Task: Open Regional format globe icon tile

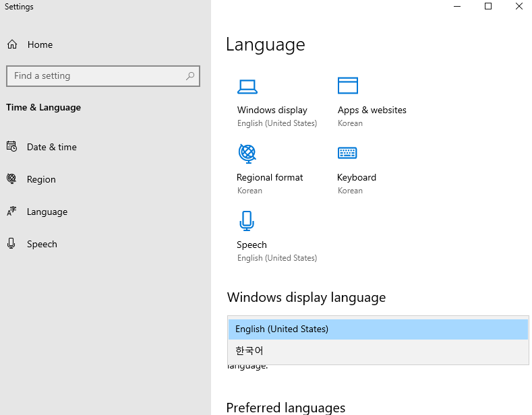Action: [x=247, y=153]
